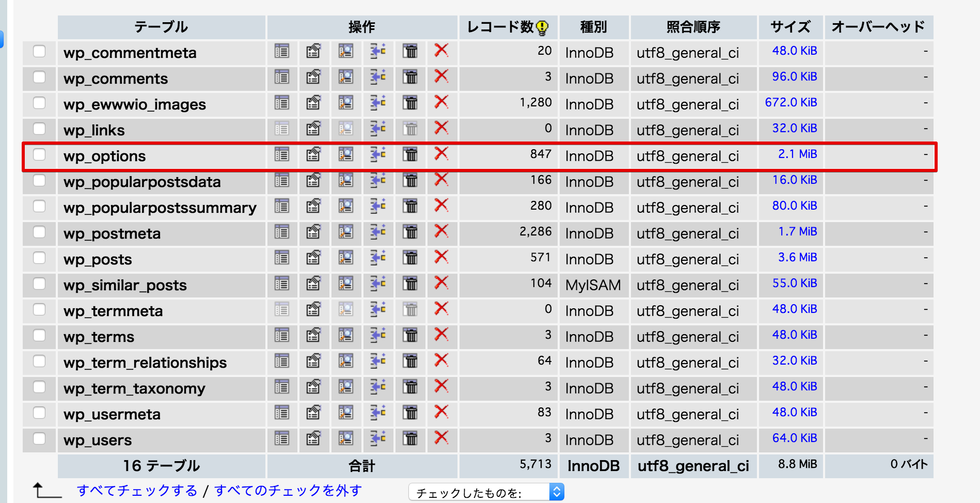Screen dimensions: 980x503
Task: Open the wp_term_taxonomy table link
Action: (134, 388)
